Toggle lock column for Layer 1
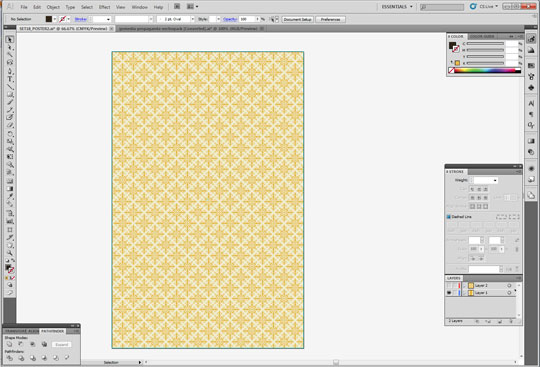The height and width of the screenshot is (367, 540). [455, 293]
